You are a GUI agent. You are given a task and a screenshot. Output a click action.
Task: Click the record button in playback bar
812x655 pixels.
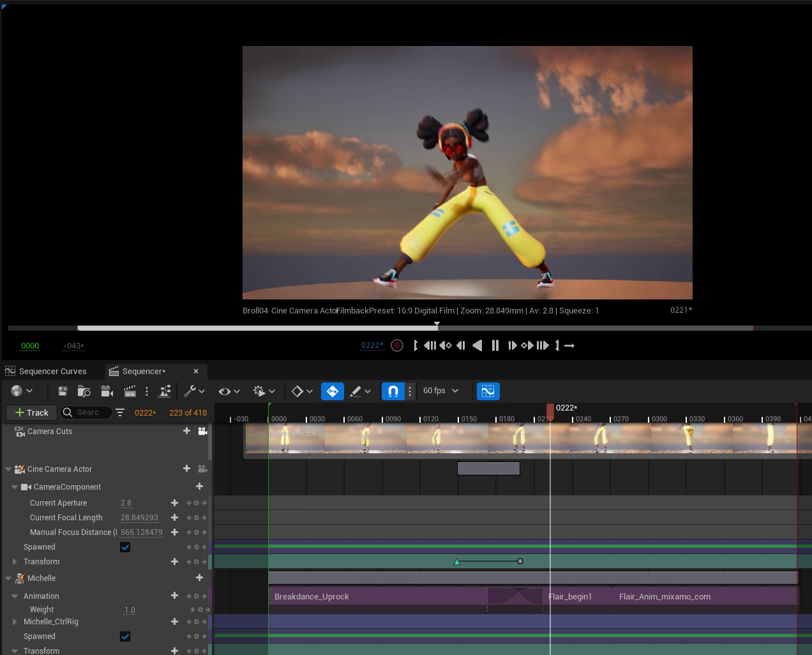click(x=397, y=345)
